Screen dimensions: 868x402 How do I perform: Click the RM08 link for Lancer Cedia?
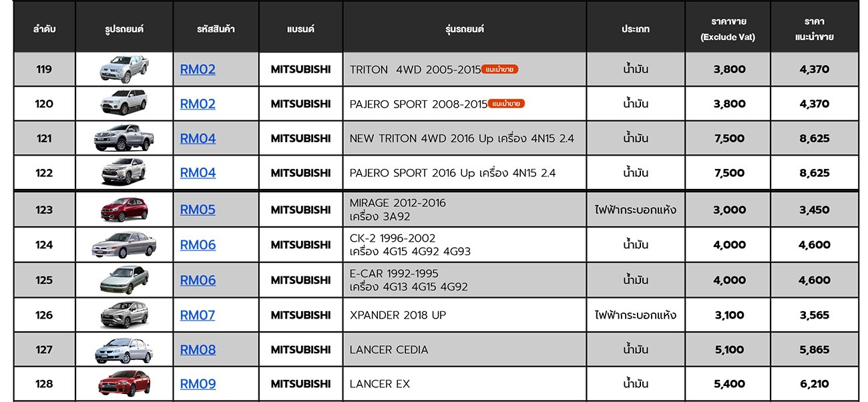coord(198,350)
